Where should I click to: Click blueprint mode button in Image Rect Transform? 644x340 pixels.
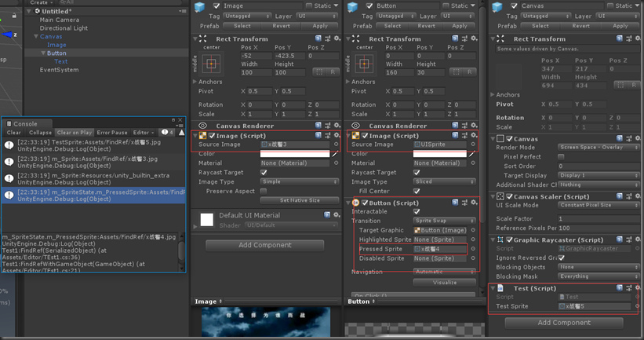(319, 72)
